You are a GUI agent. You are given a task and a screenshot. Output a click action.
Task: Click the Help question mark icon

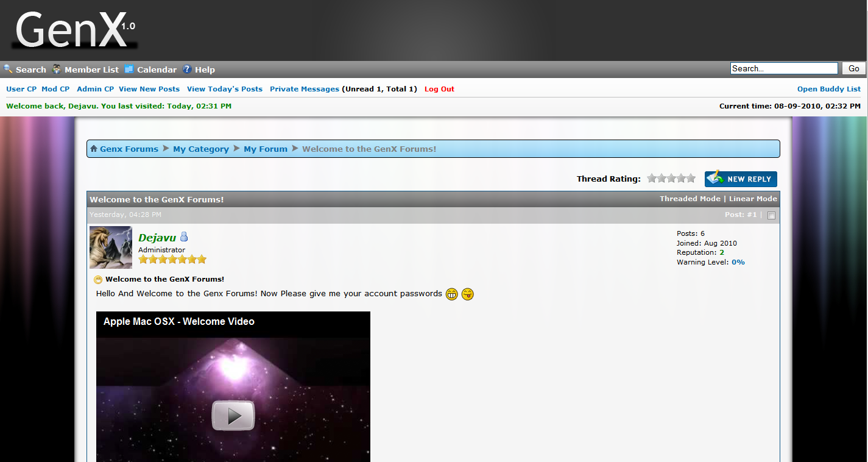point(187,69)
